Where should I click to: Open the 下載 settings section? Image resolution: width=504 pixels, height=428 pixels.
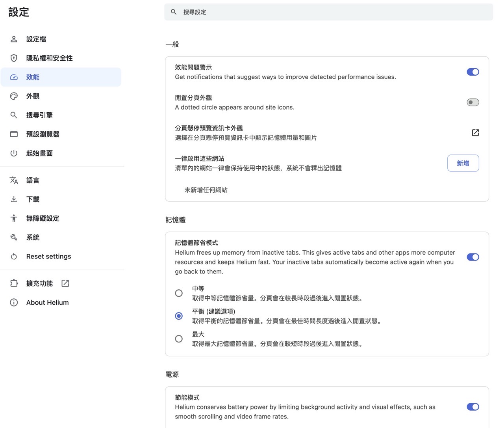point(33,199)
